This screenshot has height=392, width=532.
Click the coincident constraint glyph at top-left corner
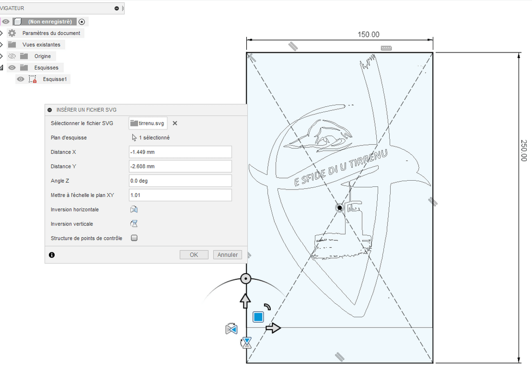(252, 58)
